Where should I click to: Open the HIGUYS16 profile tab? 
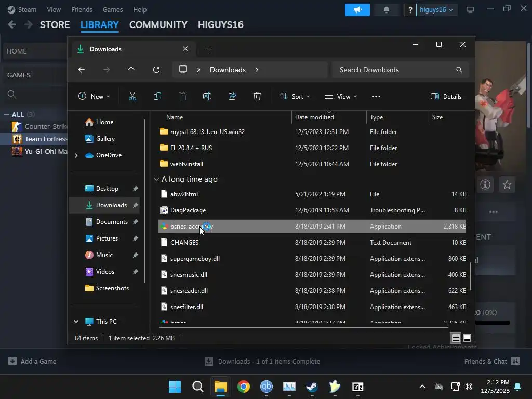pos(220,25)
